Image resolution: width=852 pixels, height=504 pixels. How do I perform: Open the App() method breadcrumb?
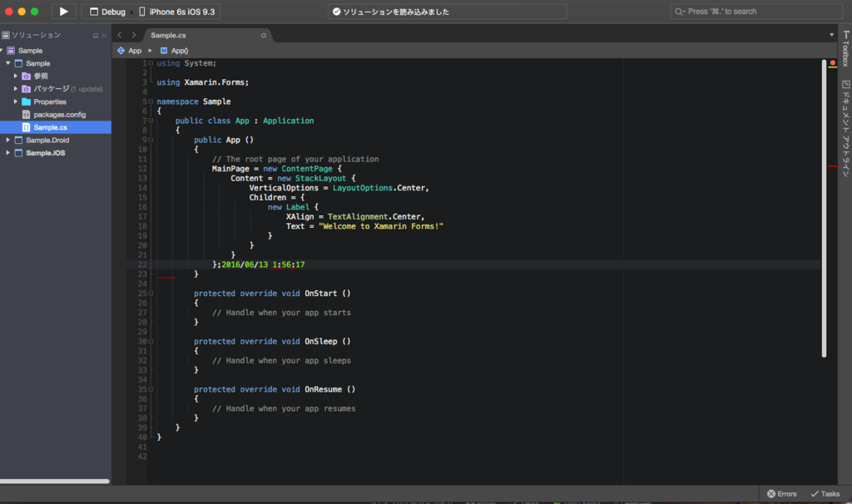(175, 51)
